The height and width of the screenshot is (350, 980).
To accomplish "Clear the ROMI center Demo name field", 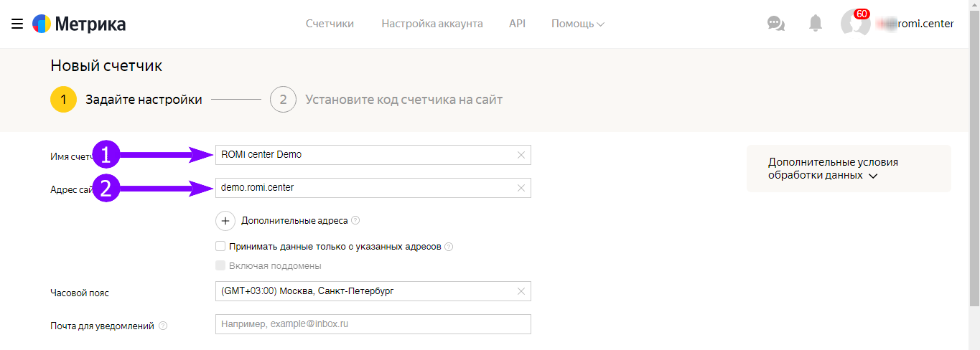I will click(x=521, y=155).
